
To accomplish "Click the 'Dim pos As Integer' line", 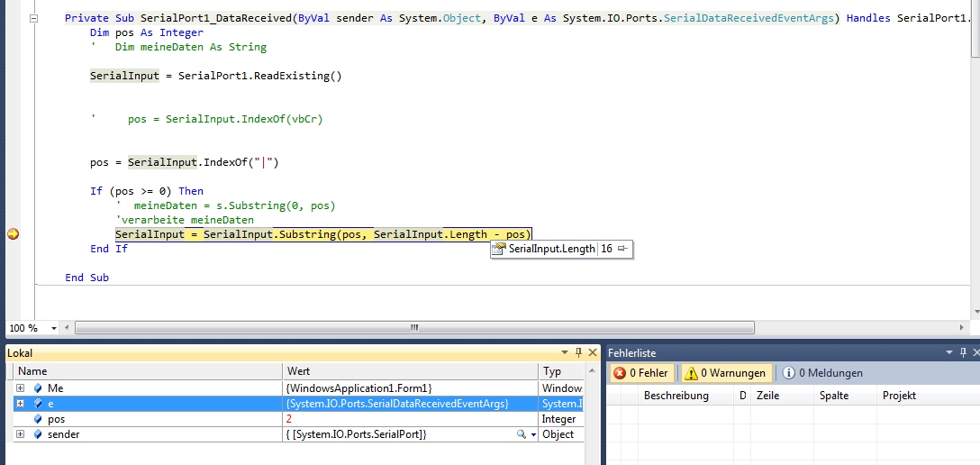I will 147,32.
